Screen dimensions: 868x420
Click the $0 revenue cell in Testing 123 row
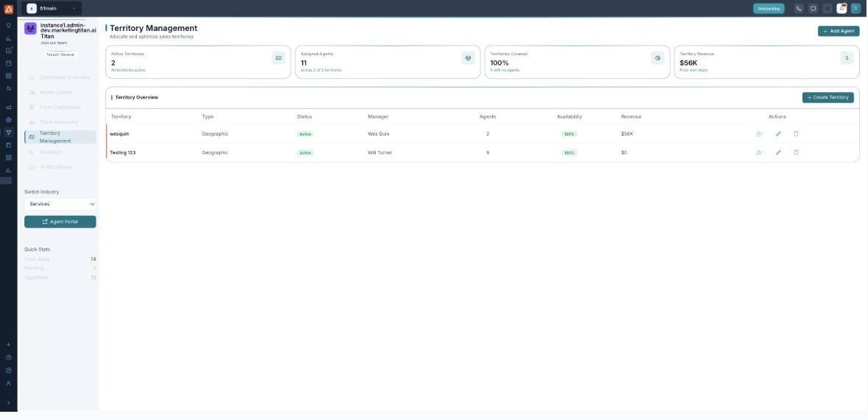point(624,153)
